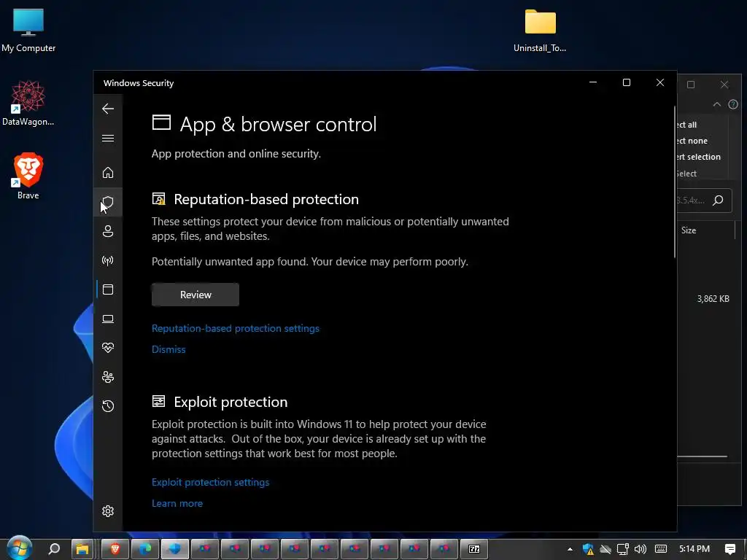Open the Home page in the sidebar
Screen dimensions: 747x560
(108, 172)
